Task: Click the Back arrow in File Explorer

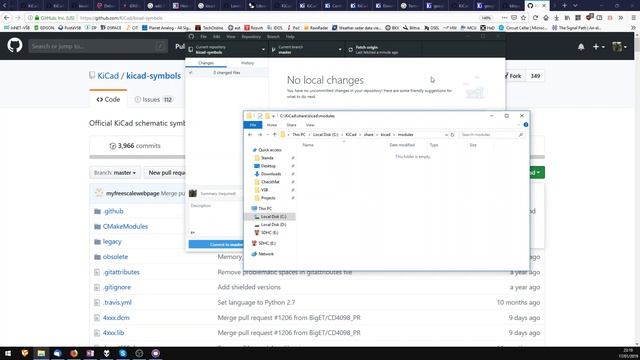Action: [250, 135]
